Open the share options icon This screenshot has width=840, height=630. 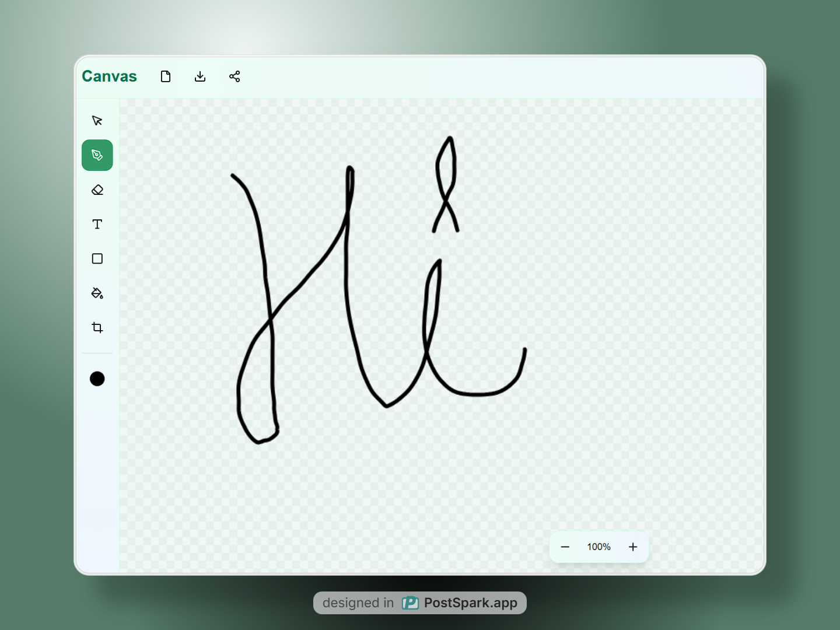(235, 76)
